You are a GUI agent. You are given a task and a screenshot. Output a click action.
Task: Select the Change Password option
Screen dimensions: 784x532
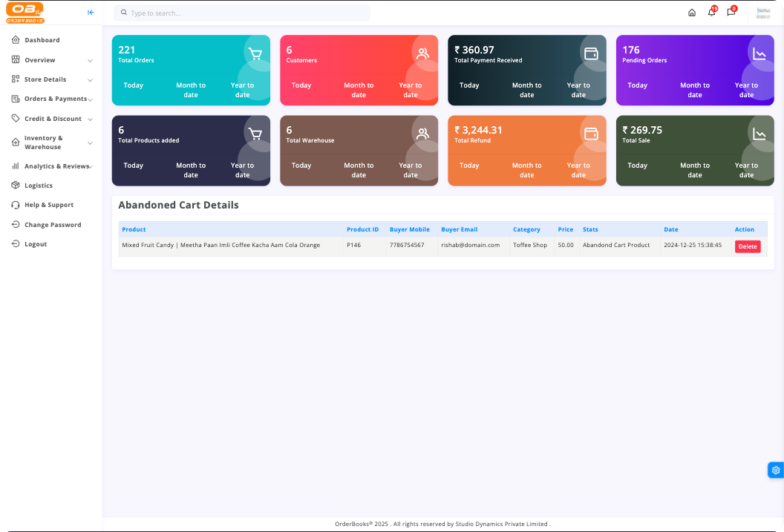point(52,225)
